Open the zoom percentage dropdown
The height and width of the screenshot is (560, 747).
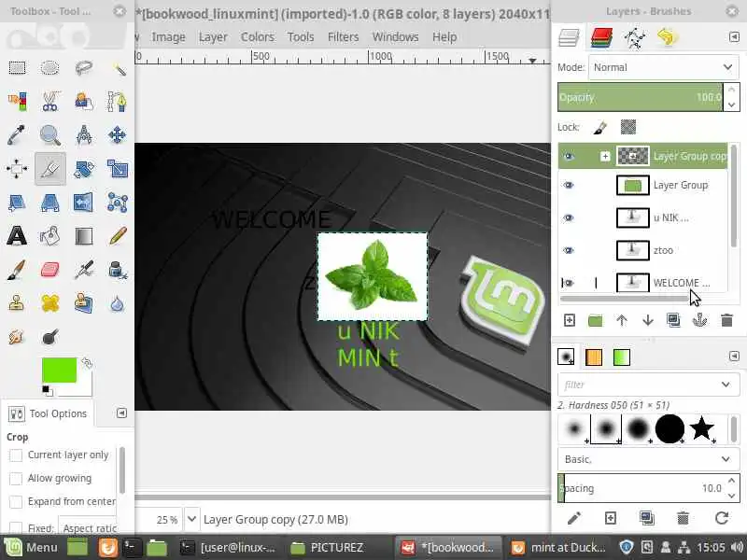(x=191, y=519)
